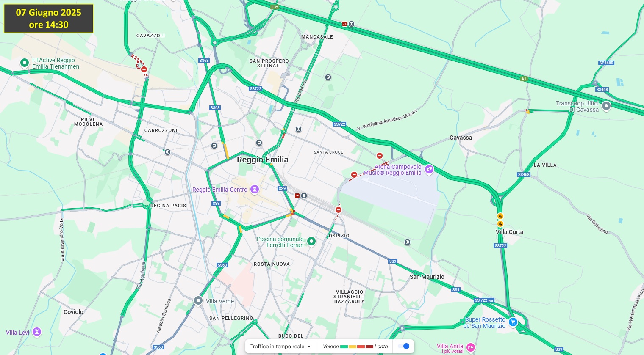Viewport: 644px width, 355px height.
Task: Click the FitActive Reggio Emilia Tienanmen pin
Action: [25, 63]
